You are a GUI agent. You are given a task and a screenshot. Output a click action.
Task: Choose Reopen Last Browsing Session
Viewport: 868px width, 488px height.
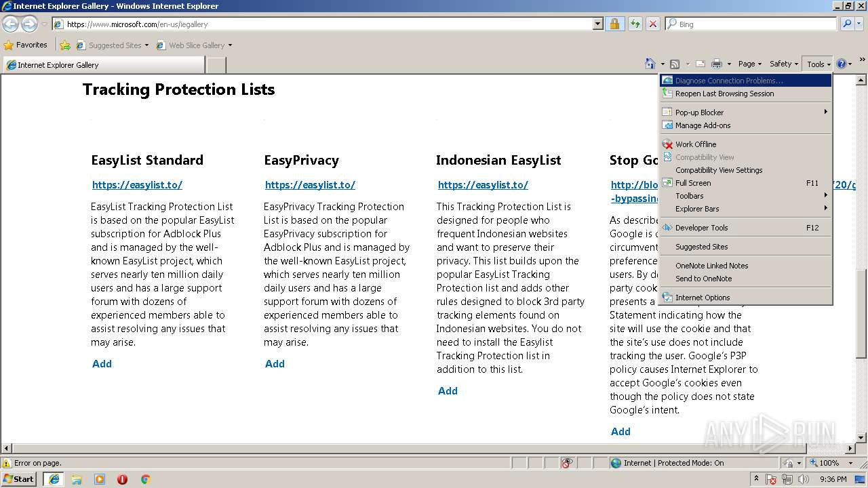click(746, 94)
